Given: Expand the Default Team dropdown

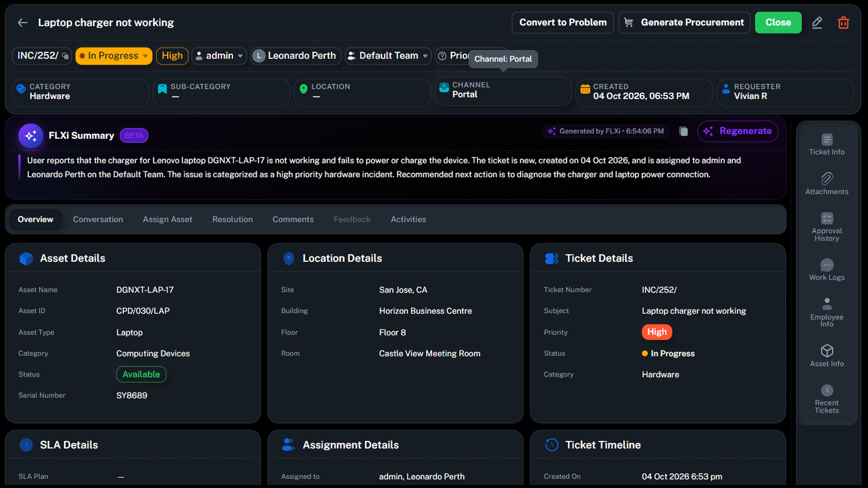Looking at the screenshot, I should (388, 56).
